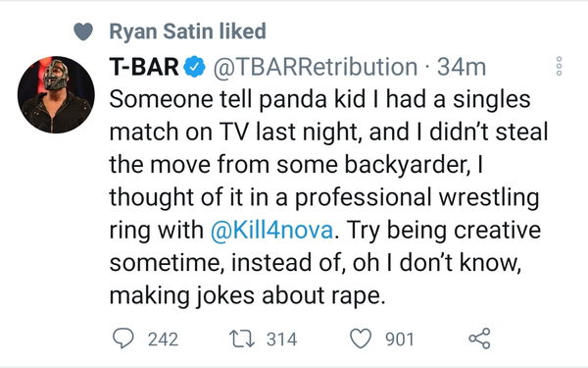This screenshot has height=368, width=588.
Task: View the 901 likes count
Action: (400, 340)
